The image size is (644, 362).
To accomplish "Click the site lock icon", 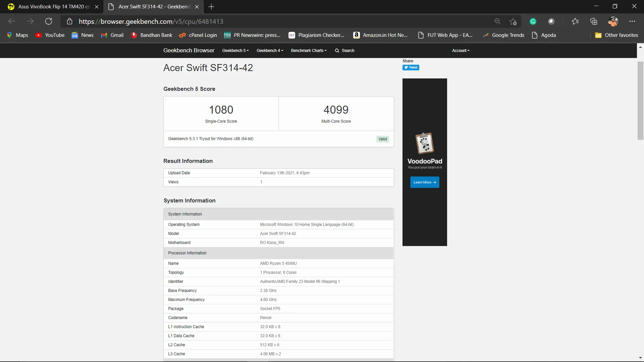I will pos(69,21).
